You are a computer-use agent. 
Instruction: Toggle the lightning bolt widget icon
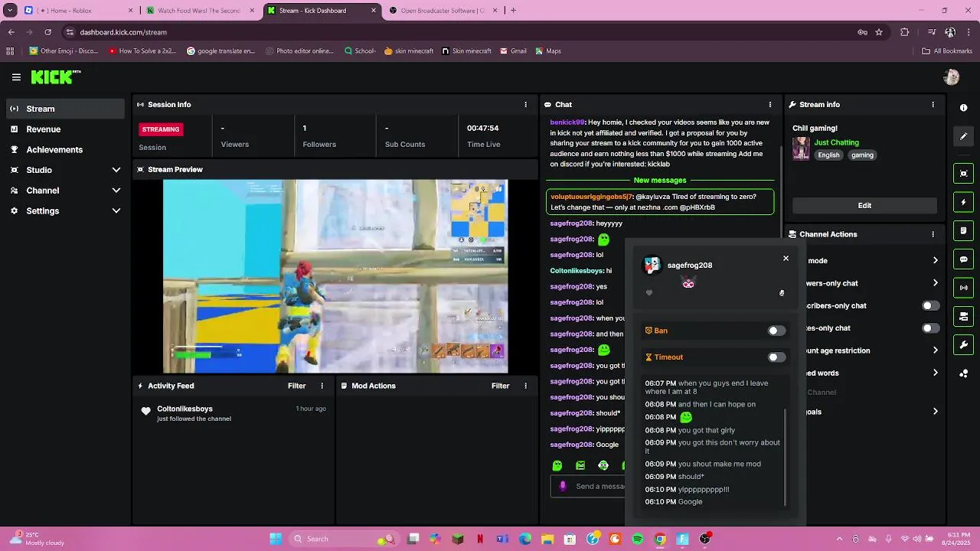coord(963,202)
